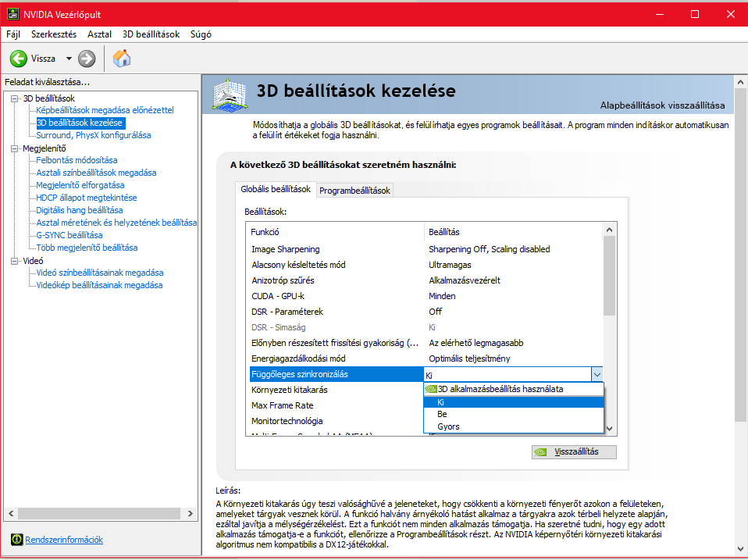This screenshot has height=560, width=748.
Task: Open Videókép beállításainak megadása
Action: tap(99, 285)
